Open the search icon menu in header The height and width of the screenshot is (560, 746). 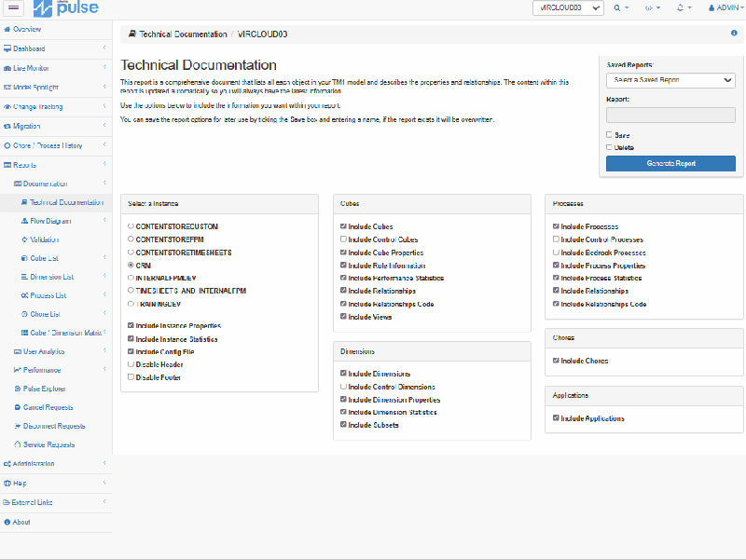(x=621, y=7)
